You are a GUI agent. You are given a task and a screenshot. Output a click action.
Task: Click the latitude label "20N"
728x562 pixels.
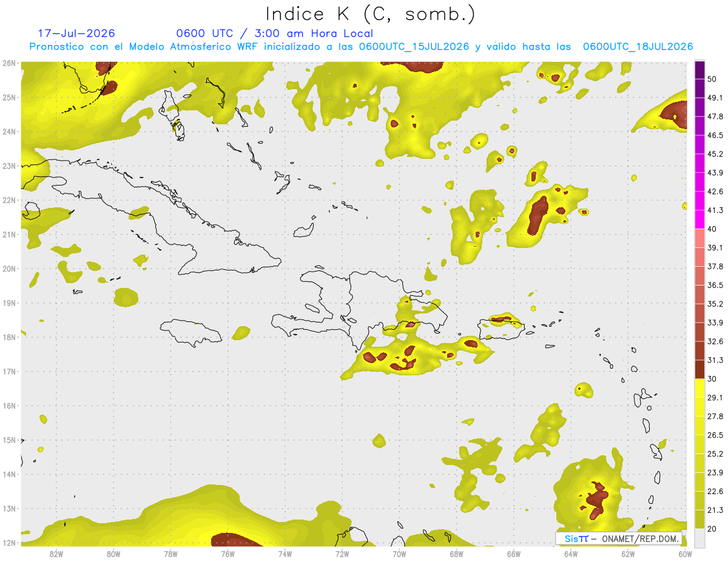point(9,269)
